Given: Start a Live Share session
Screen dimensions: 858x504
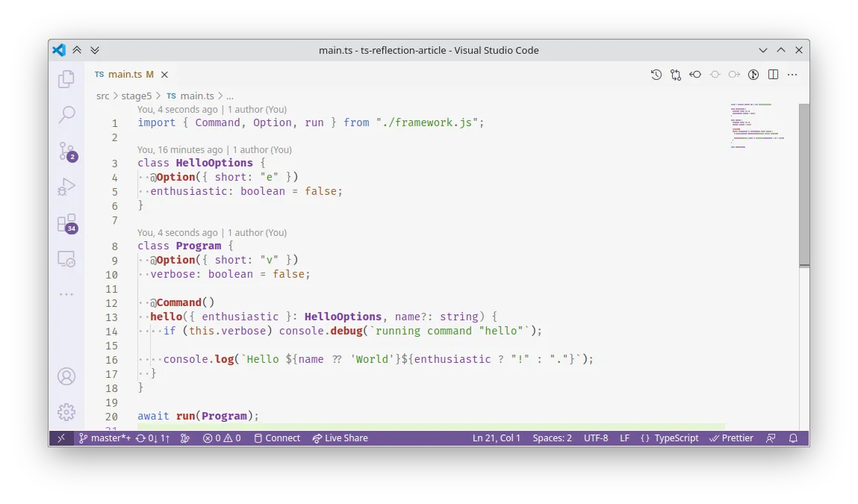Looking at the screenshot, I should [340, 438].
